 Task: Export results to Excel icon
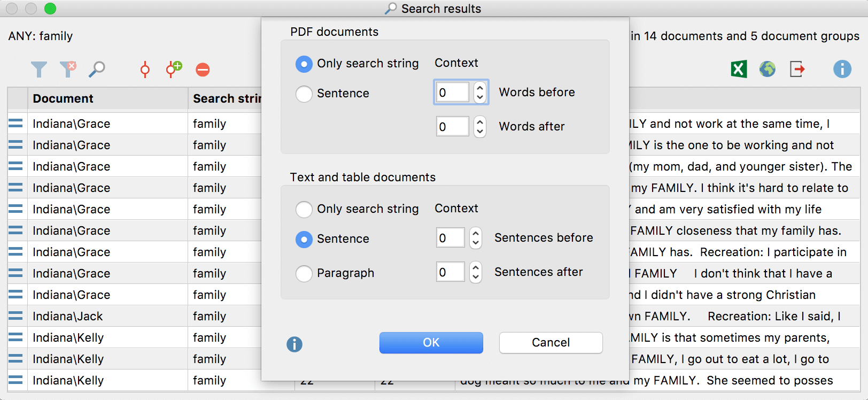click(739, 69)
